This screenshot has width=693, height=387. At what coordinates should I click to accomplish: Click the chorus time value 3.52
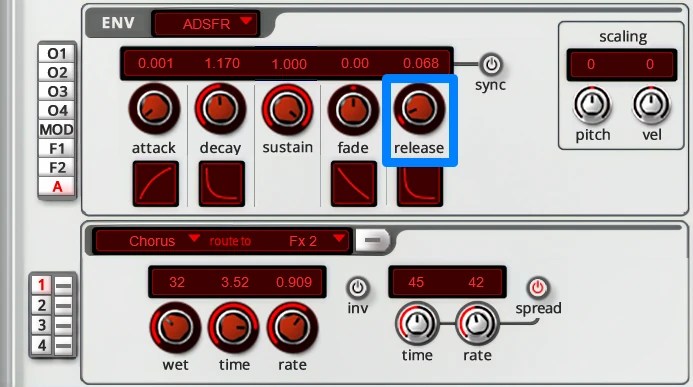(235, 282)
